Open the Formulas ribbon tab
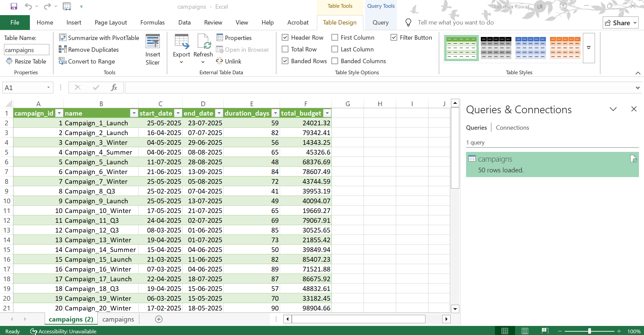Viewport: 644px width, 335px height. click(152, 23)
